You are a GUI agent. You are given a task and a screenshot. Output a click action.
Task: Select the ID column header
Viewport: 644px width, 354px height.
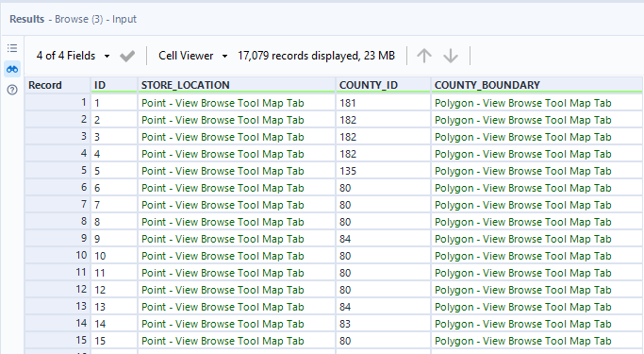coord(114,85)
